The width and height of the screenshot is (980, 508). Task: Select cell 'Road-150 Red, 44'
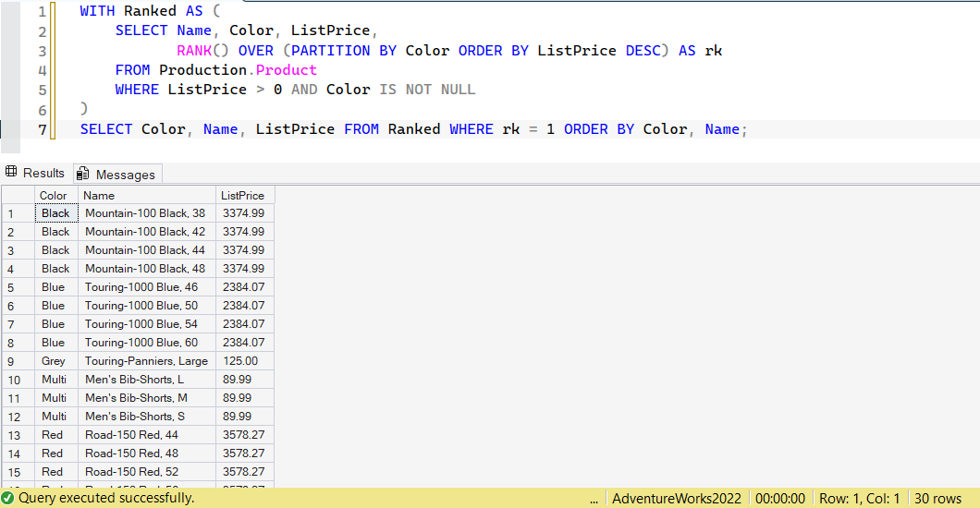coord(147,435)
